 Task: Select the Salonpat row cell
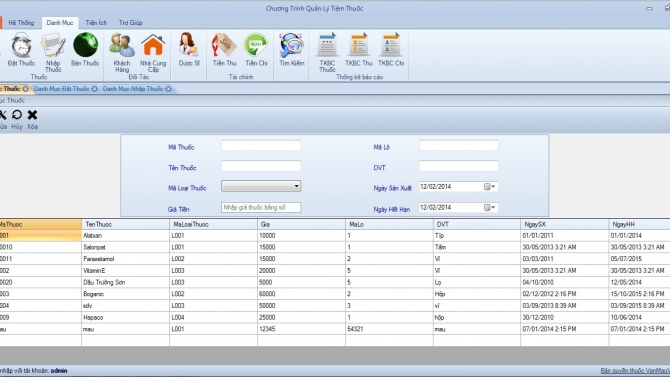[x=126, y=247]
